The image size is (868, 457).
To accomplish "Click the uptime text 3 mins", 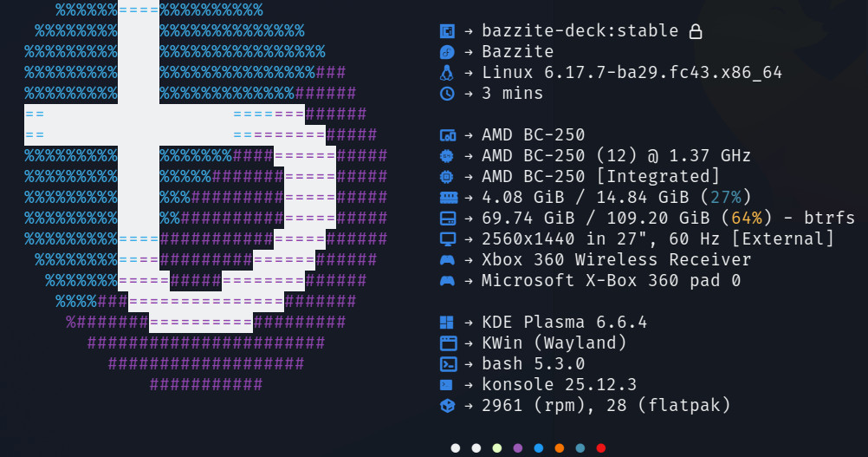I will (x=513, y=94).
